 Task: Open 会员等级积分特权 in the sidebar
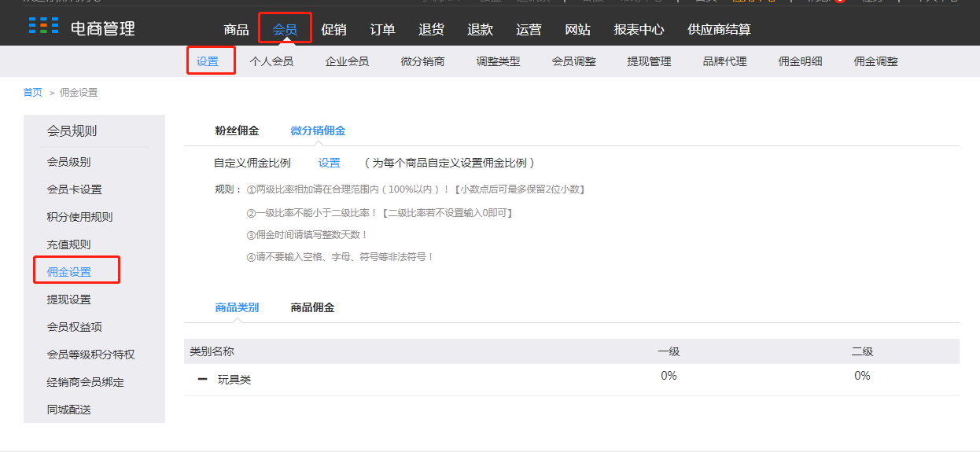click(x=90, y=355)
